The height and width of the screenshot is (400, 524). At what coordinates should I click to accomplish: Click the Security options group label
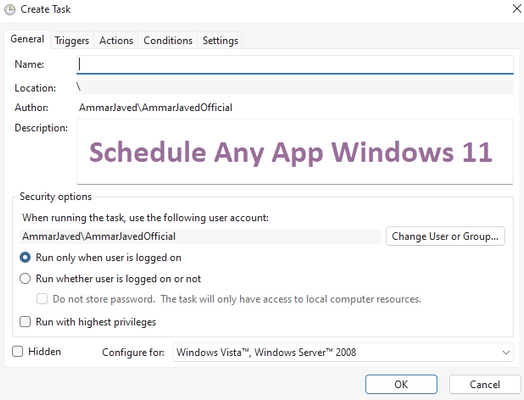pos(55,196)
